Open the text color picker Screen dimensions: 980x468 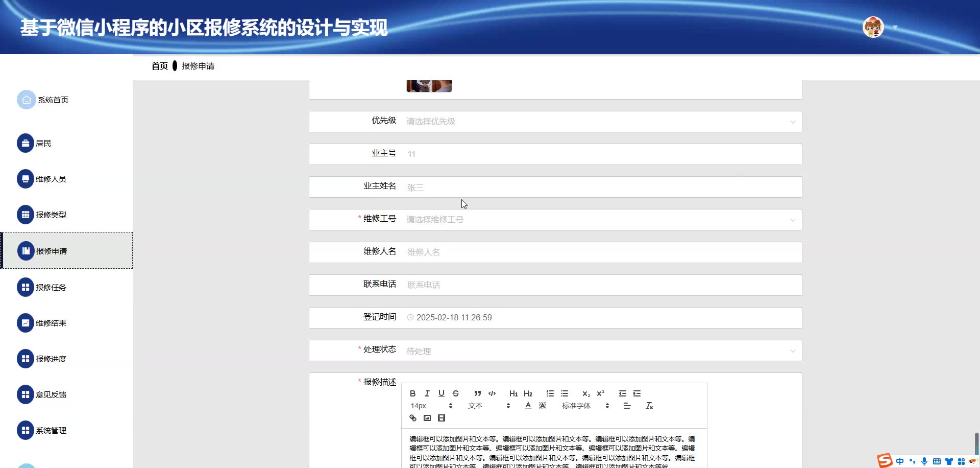528,406
